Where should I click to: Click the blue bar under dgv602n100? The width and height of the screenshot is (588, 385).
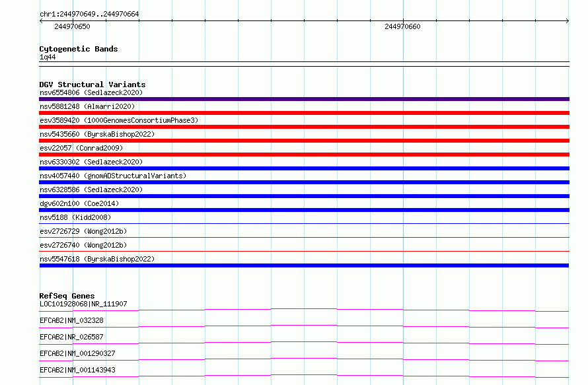coord(304,210)
